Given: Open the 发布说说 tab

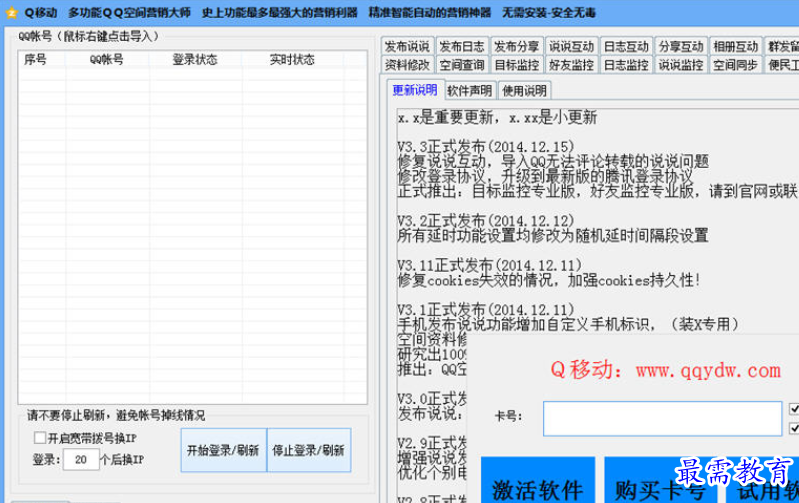Looking at the screenshot, I should [407, 46].
